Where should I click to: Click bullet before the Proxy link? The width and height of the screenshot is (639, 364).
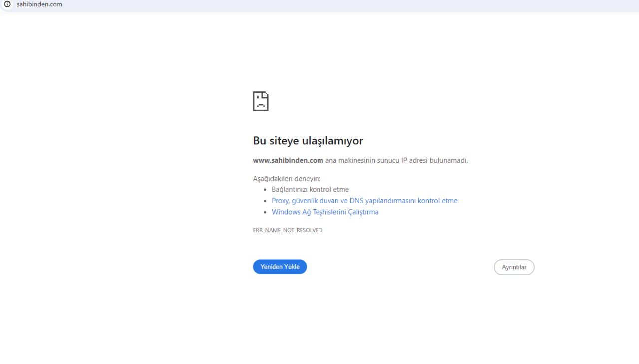[265, 201]
